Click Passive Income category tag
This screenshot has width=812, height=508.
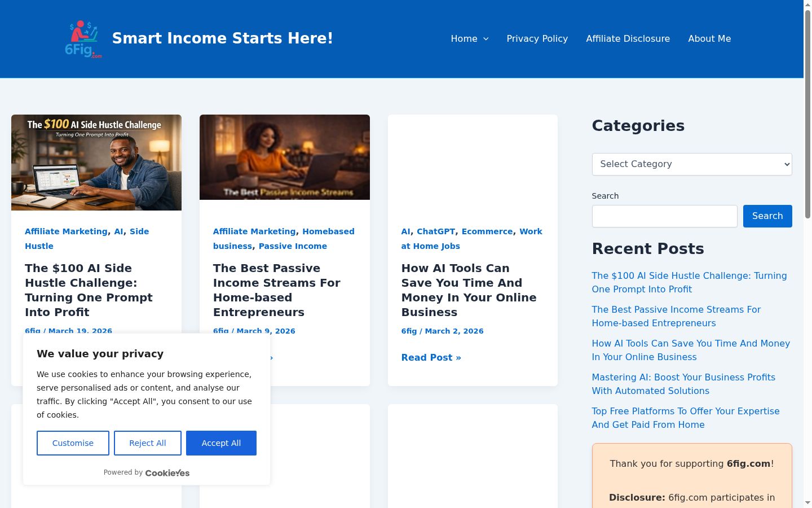click(293, 246)
